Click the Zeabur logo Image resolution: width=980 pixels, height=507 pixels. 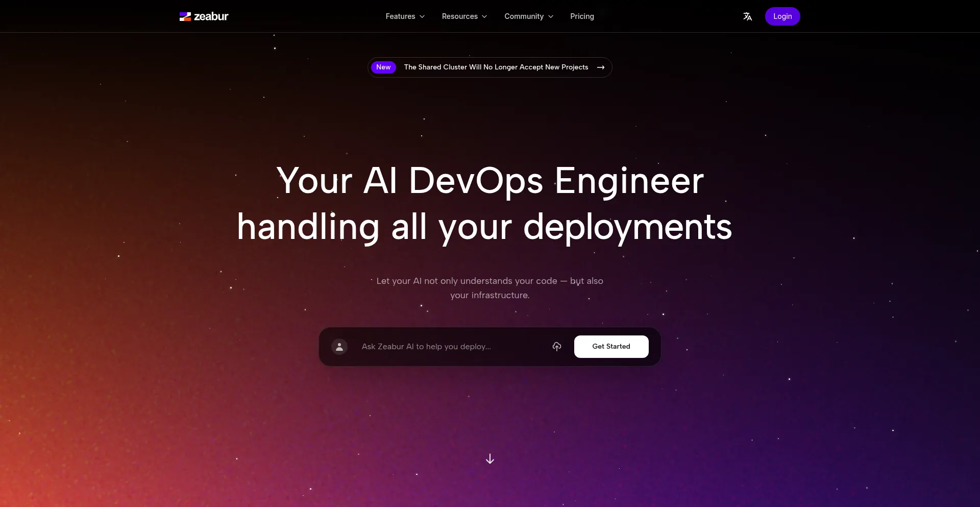(204, 16)
